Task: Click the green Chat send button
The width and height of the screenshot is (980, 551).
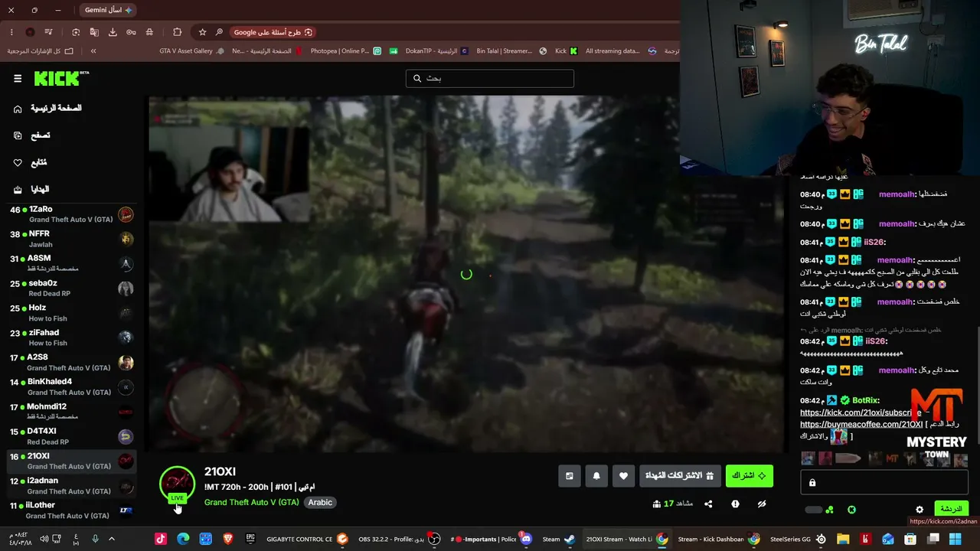Action: 951,509
